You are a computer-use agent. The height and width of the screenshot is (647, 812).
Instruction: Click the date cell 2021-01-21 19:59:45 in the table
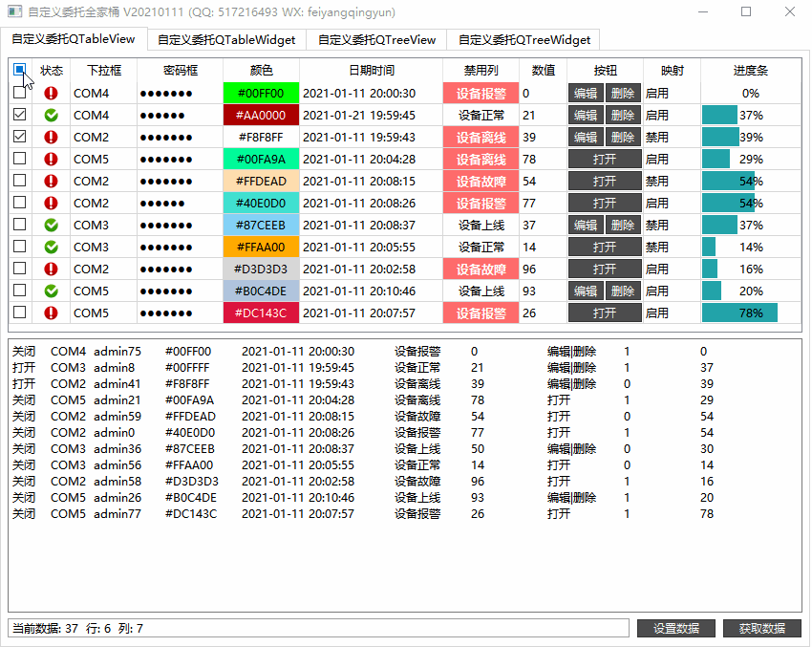coord(372,115)
